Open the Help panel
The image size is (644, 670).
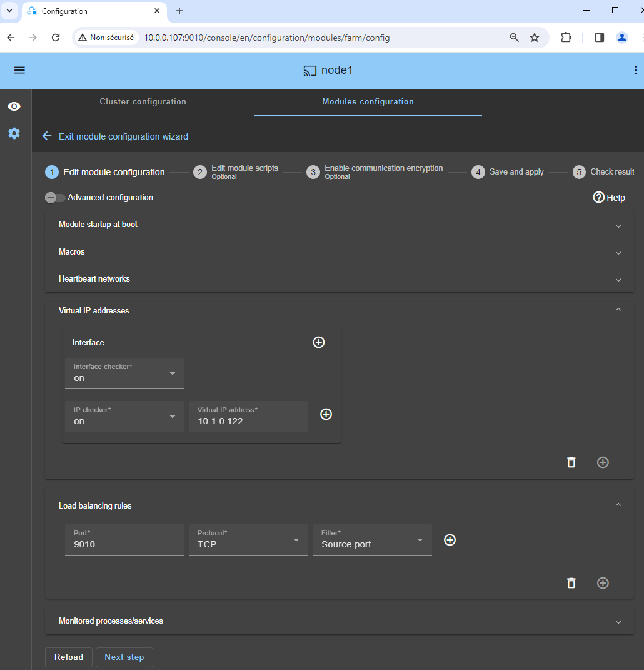coord(608,197)
